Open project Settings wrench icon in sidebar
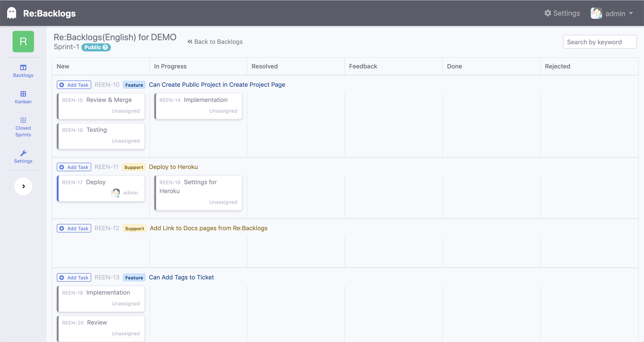 pos(23,153)
